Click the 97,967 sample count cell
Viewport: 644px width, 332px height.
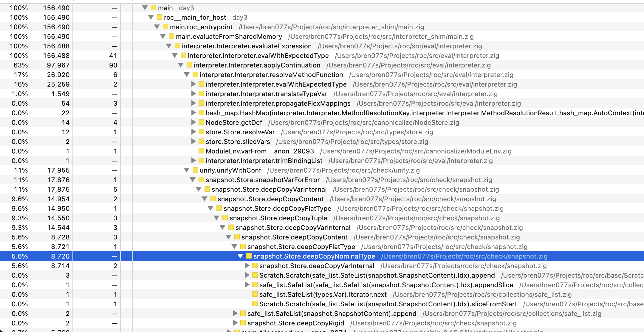click(x=58, y=65)
